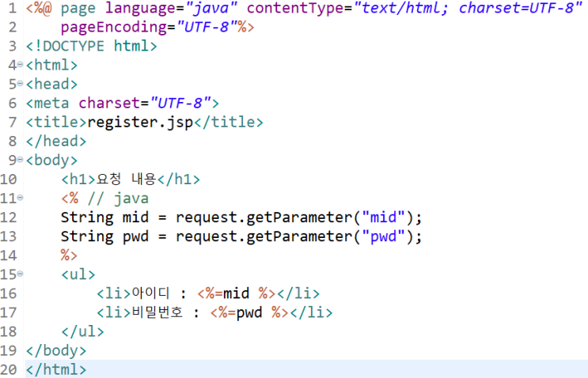This screenshot has height=378, width=588.
Task: Click the opening <title> tag
Action: [56, 122]
